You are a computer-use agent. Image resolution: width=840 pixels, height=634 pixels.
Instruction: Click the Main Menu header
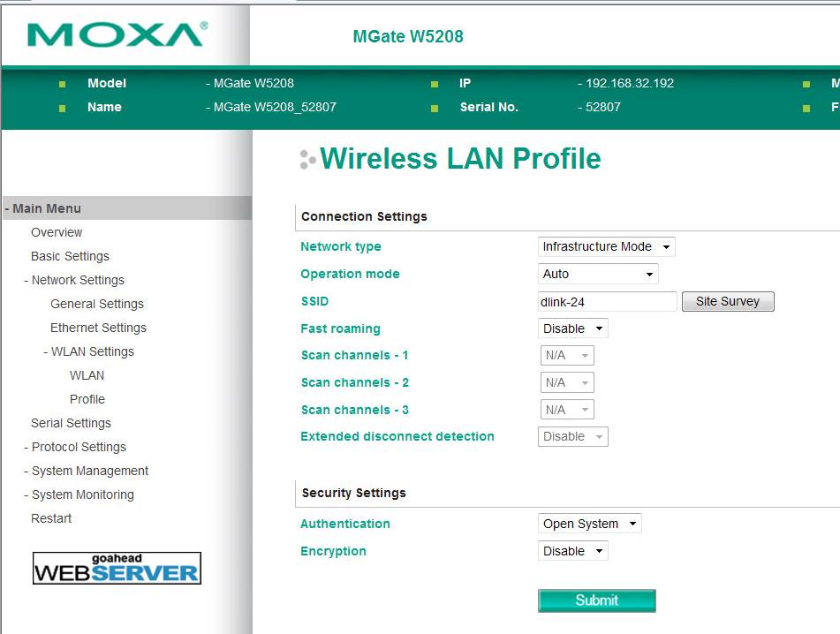coord(126,208)
